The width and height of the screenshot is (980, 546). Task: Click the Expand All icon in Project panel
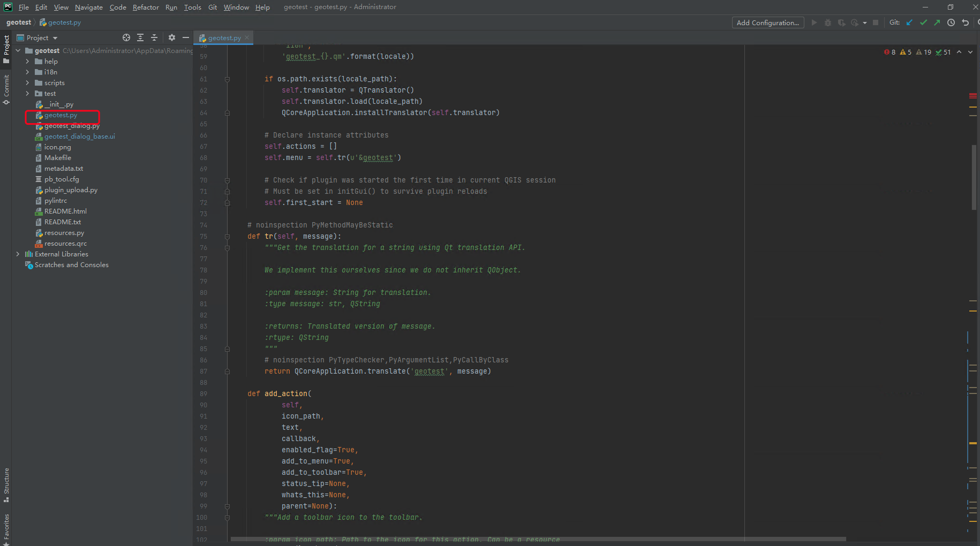[x=140, y=37]
